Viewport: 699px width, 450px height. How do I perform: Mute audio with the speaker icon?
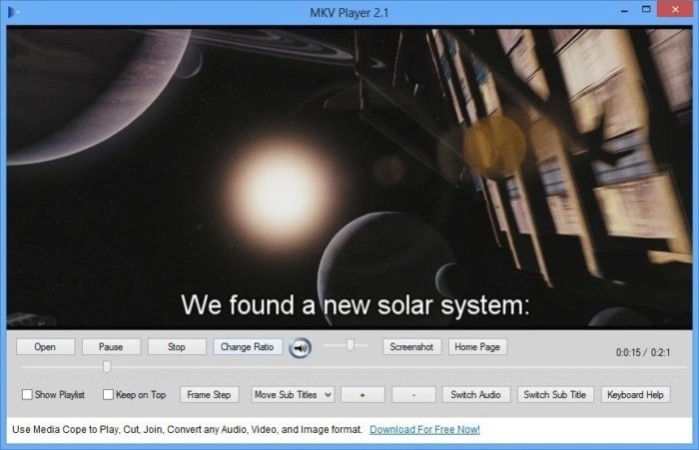point(300,347)
